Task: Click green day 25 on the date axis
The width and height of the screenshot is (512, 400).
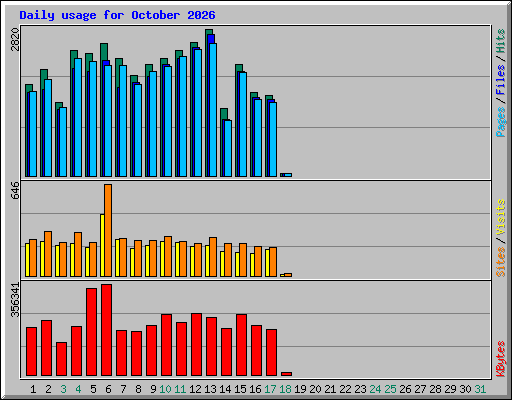Action: click(390, 389)
